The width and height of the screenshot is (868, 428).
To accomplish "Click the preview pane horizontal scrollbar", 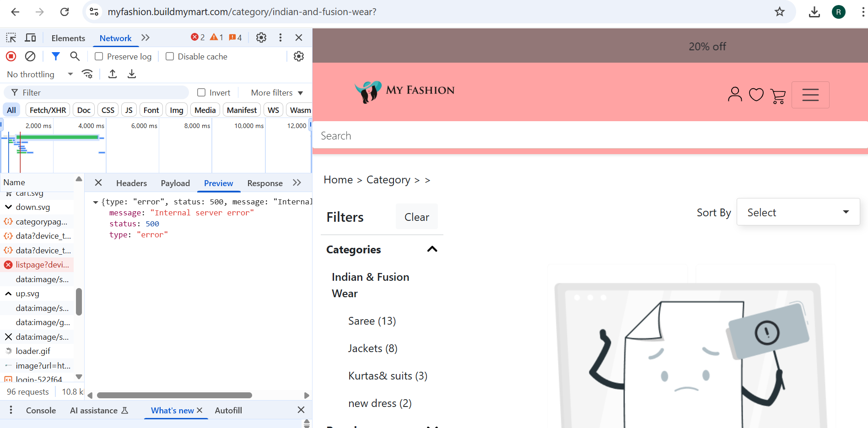I will coord(174,395).
